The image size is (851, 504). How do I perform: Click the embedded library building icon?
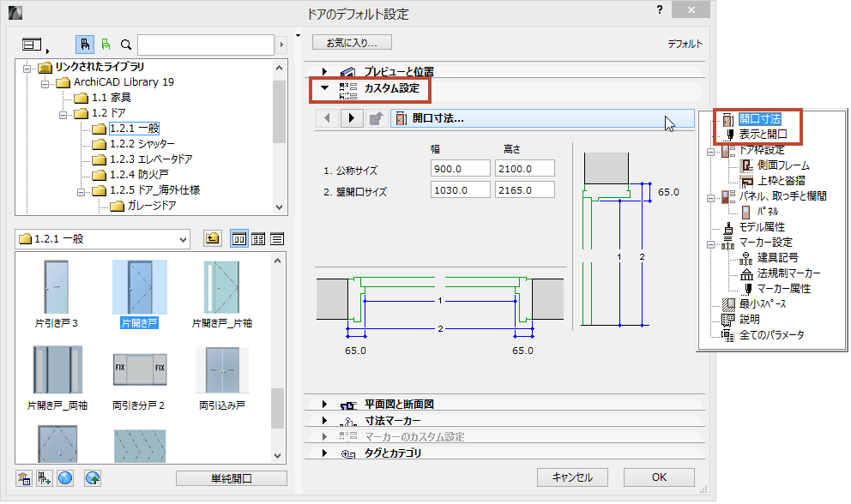click(x=23, y=478)
